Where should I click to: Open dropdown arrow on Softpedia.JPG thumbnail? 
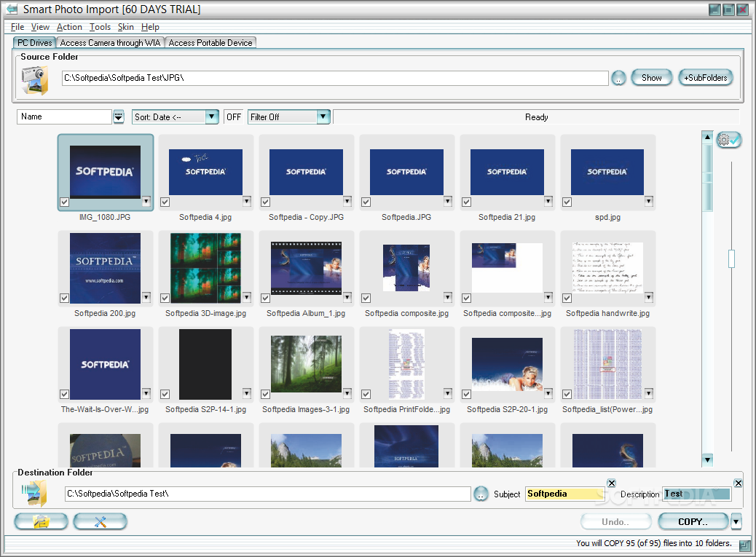click(x=448, y=201)
